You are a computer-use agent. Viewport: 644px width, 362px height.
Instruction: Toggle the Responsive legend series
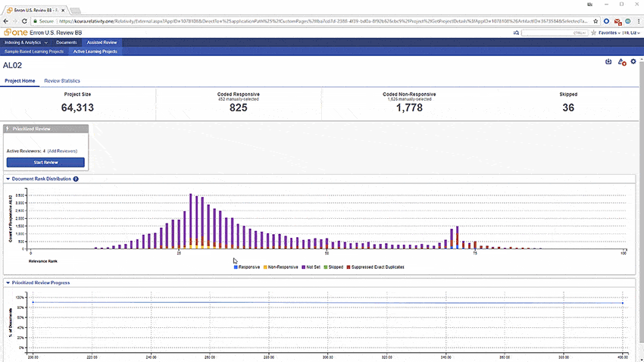(x=248, y=267)
